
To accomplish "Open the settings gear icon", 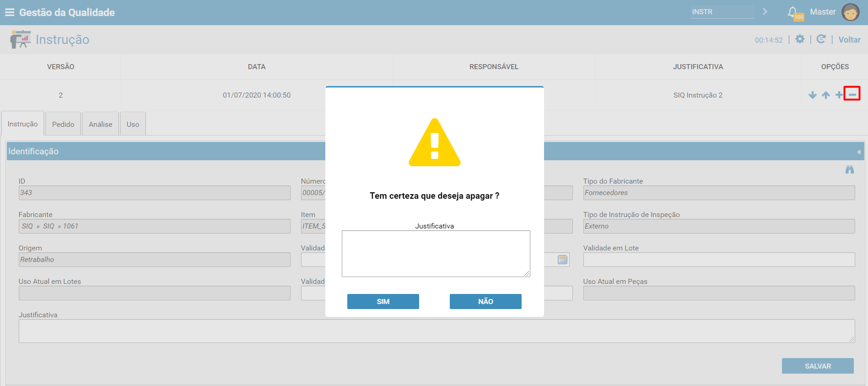I will click(800, 39).
